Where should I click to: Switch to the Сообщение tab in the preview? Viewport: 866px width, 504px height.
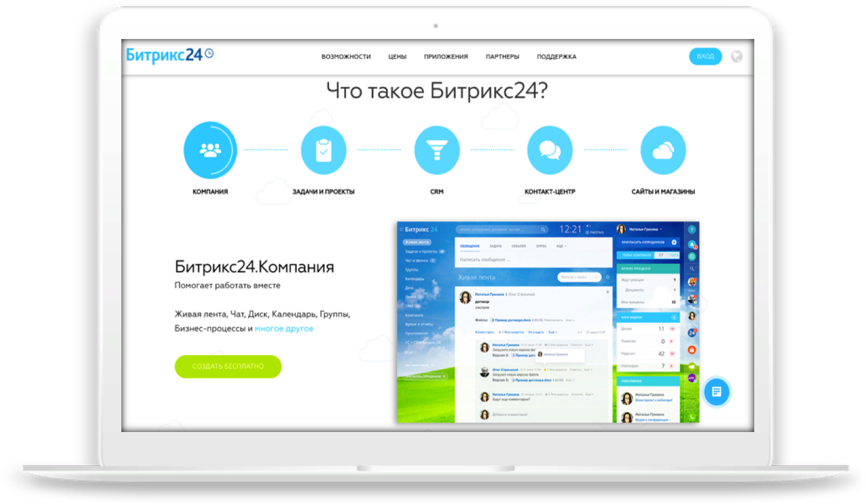tap(470, 246)
